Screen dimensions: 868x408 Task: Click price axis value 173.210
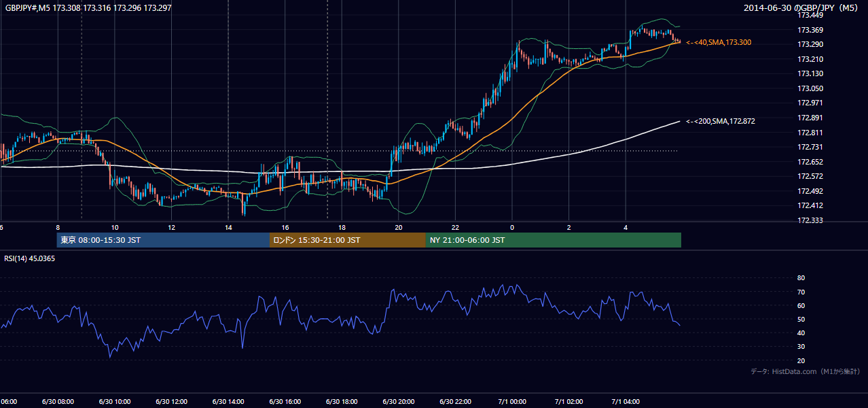tap(810, 59)
